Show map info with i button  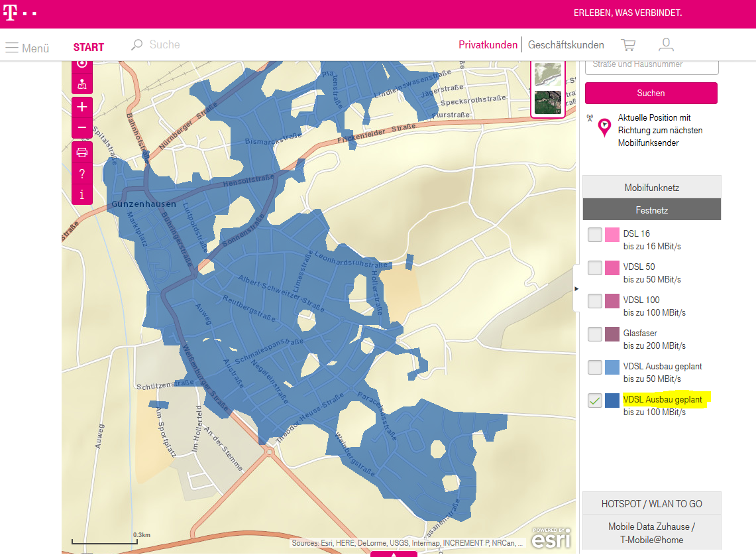pyautogui.click(x=82, y=194)
